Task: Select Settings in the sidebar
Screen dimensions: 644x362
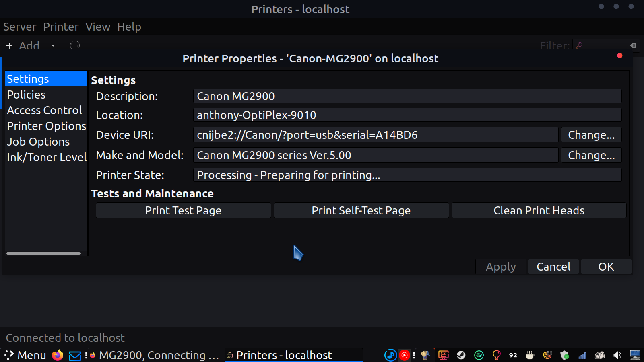Action: tap(46, 79)
